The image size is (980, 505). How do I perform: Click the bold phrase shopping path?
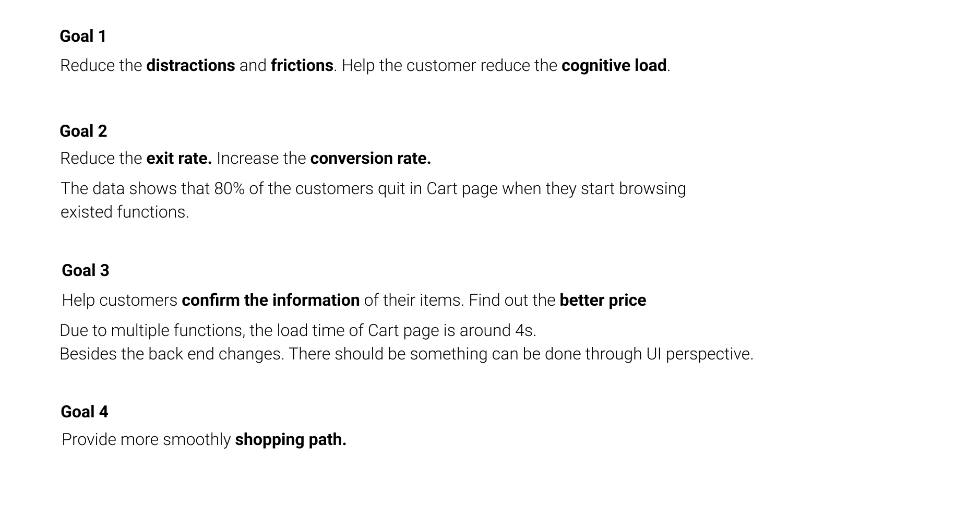290,439
